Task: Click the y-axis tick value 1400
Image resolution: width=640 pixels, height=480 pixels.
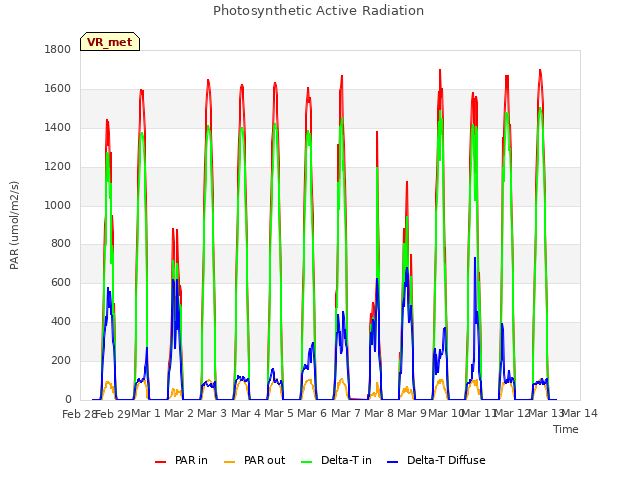Action: pos(58,128)
